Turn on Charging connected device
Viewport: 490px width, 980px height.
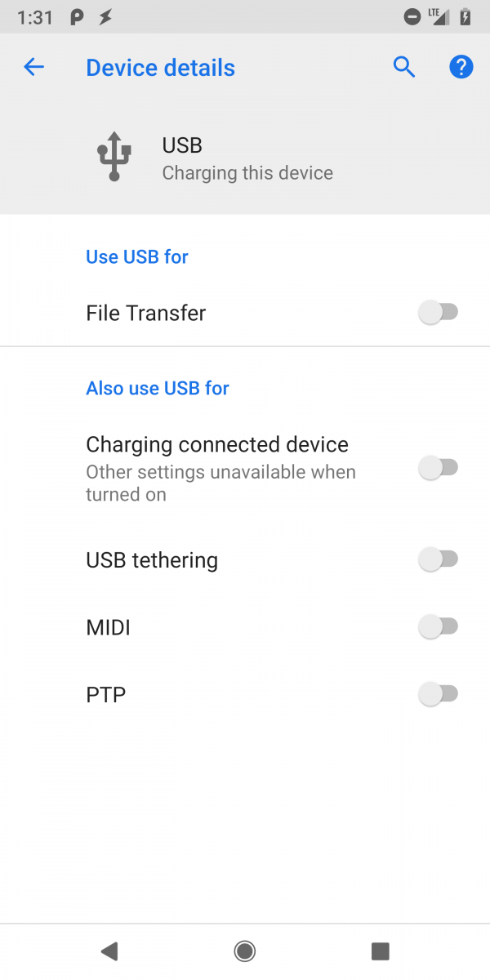coord(439,466)
